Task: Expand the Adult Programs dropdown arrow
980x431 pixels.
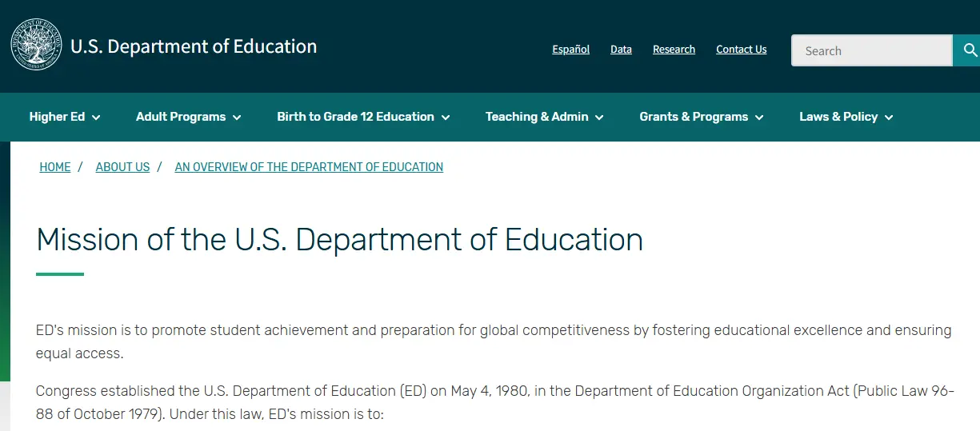Action: 237,118
